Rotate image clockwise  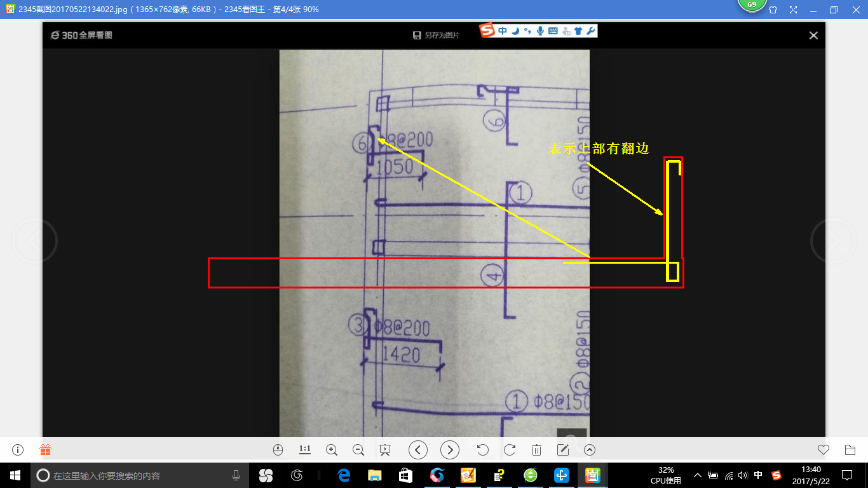tap(510, 450)
